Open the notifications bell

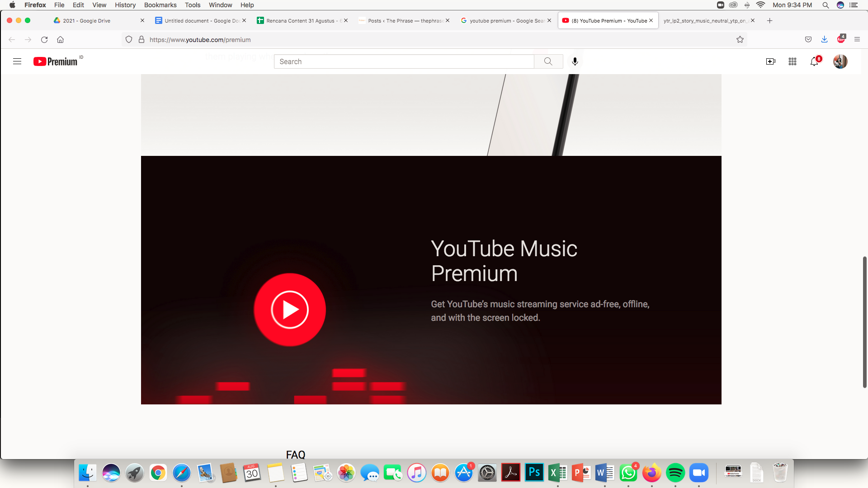815,61
